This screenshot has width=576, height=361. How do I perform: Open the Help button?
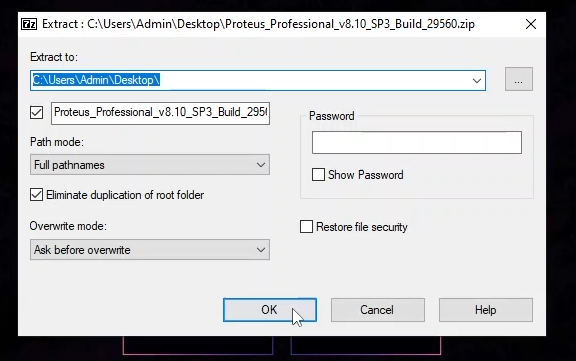(x=486, y=310)
